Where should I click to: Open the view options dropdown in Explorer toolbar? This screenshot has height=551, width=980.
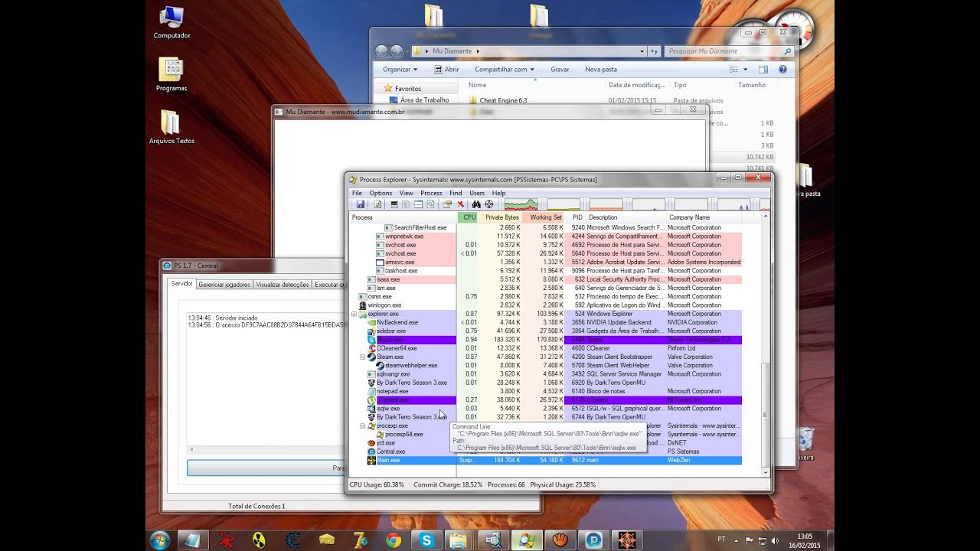(x=745, y=69)
